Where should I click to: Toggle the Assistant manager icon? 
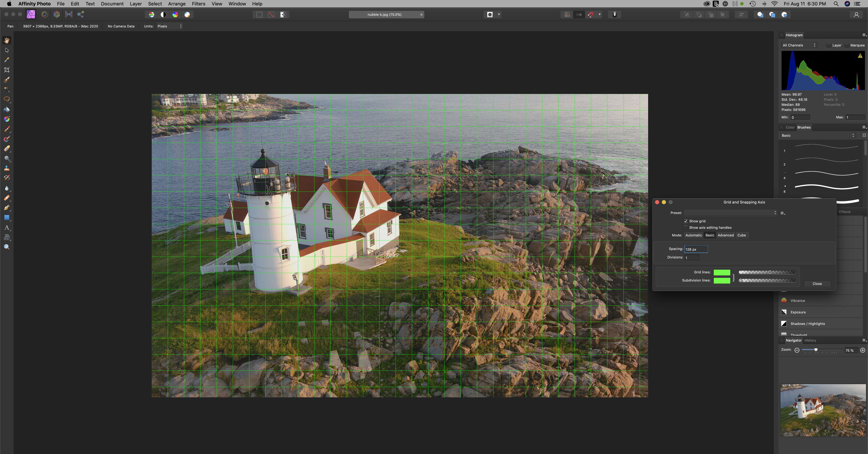(x=615, y=14)
